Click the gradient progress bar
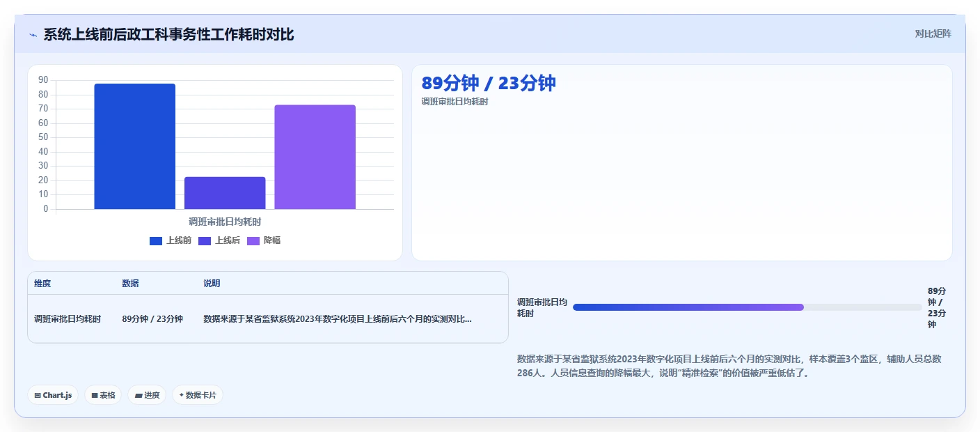The image size is (980, 432). (747, 307)
